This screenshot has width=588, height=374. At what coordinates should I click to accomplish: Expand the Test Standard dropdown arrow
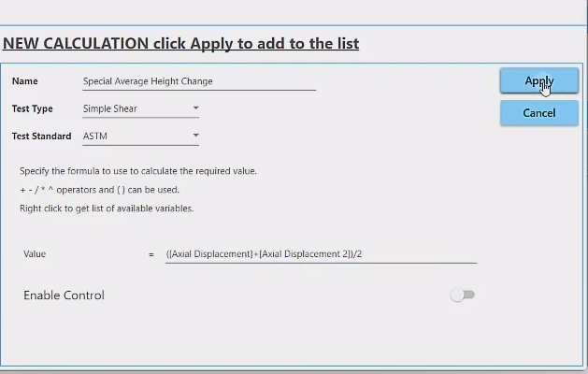click(x=195, y=137)
